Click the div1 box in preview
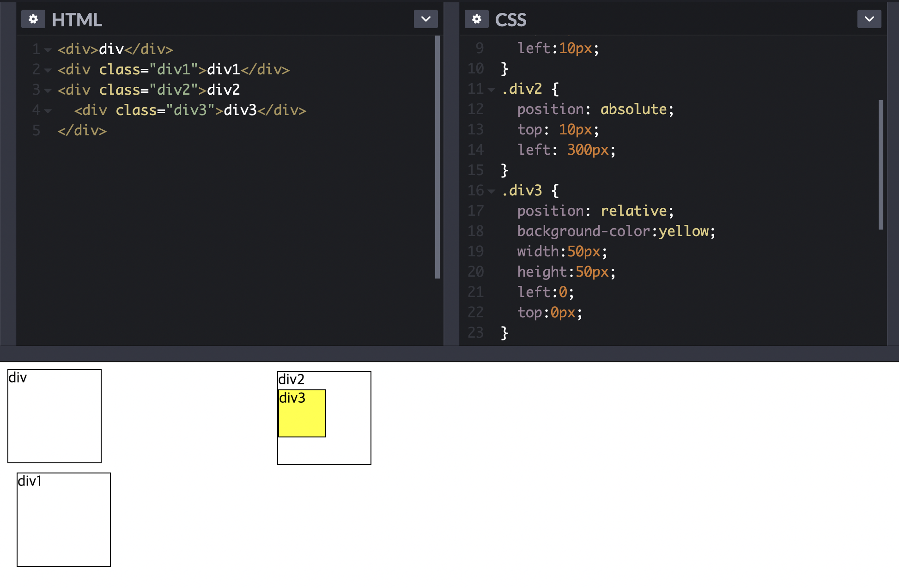The image size is (899, 588). pos(64,520)
